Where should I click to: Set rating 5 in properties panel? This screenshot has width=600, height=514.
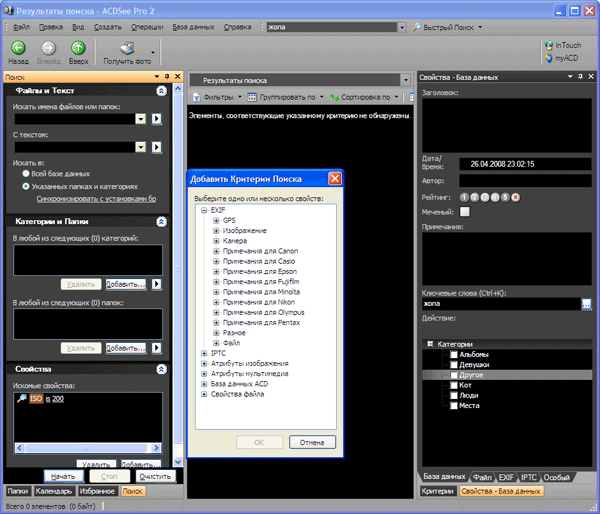(x=505, y=197)
